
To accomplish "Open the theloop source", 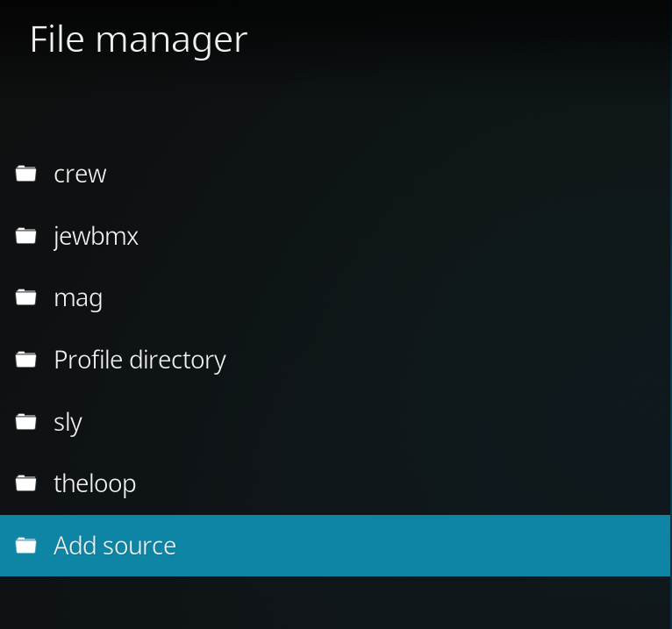I will [x=95, y=483].
